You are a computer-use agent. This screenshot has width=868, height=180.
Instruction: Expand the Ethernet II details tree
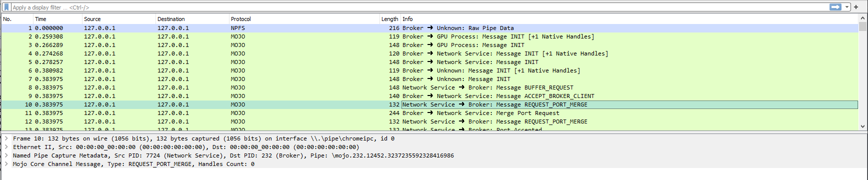6,147
